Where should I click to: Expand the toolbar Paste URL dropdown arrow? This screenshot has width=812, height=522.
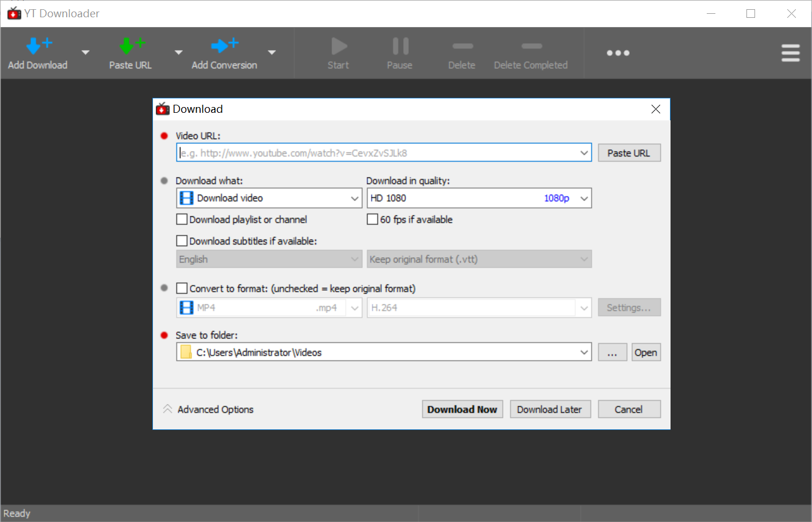(x=179, y=52)
